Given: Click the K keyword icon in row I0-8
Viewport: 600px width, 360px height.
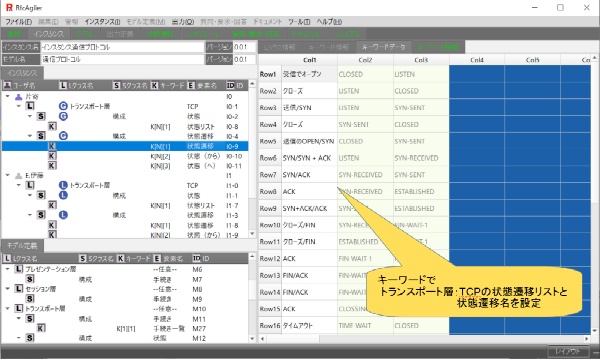Looking at the screenshot, I should (52, 126).
